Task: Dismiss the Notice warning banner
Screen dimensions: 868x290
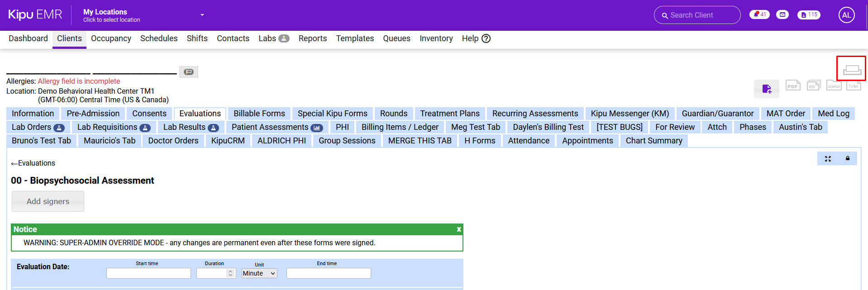Action: click(x=458, y=229)
